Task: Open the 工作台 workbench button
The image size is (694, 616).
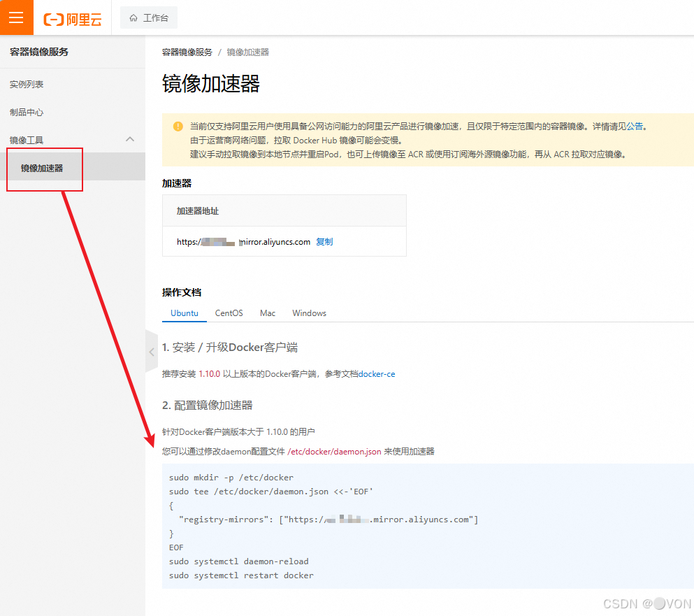Action: pyautogui.click(x=149, y=17)
